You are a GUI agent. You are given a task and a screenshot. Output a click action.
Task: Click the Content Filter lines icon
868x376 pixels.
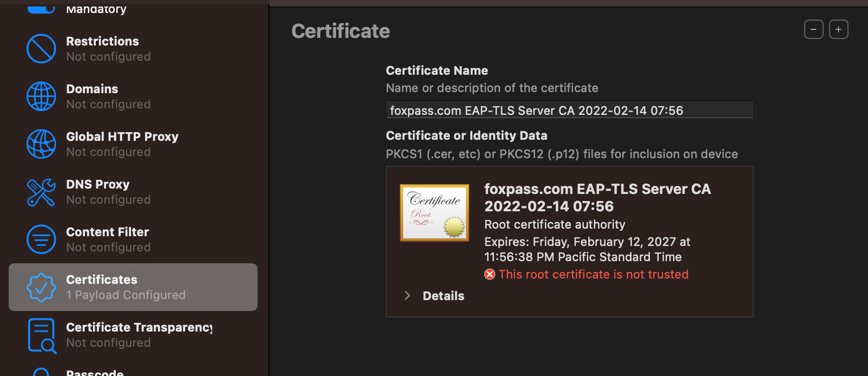(x=41, y=239)
